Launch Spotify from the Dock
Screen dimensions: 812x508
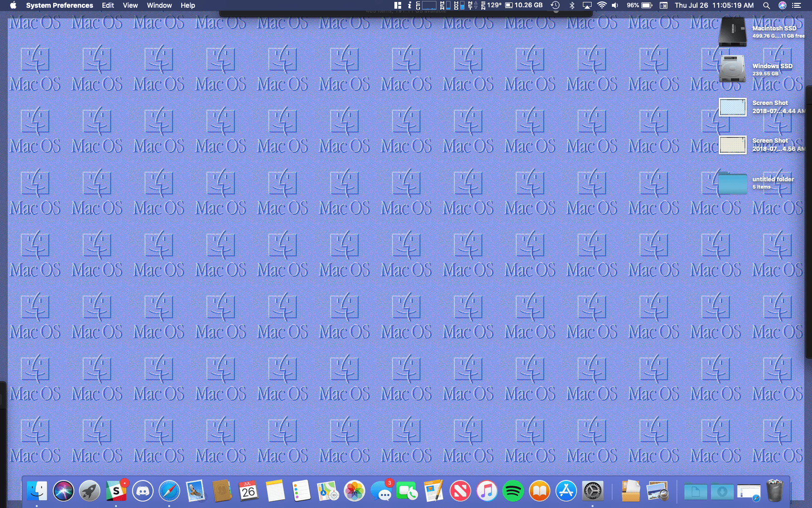[x=513, y=491]
